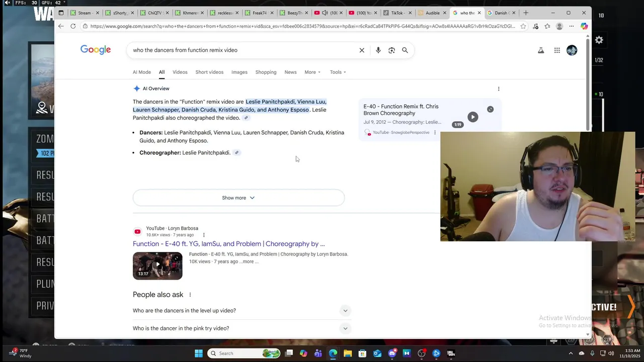This screenshot has height=362, width=644.
Task: Switch to Images results tab
Action: coord(239,72)
